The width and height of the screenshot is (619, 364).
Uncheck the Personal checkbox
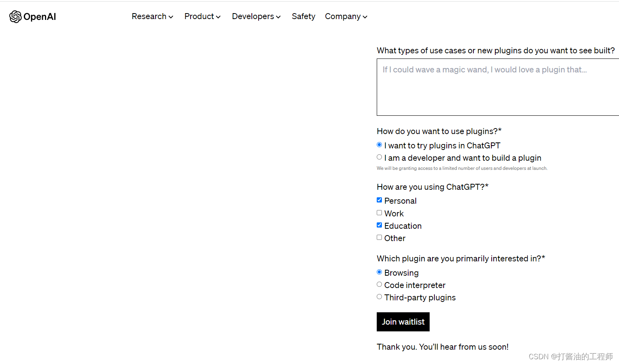(379, 200)
